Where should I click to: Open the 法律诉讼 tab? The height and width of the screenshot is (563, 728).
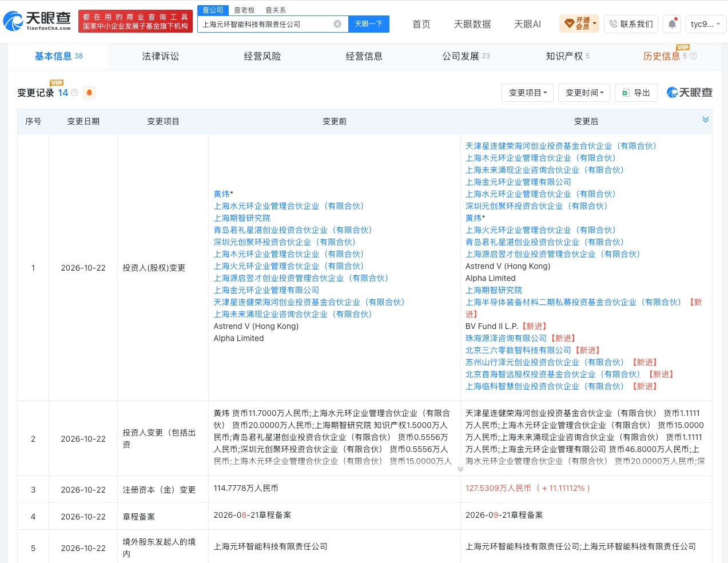[161, 56]
